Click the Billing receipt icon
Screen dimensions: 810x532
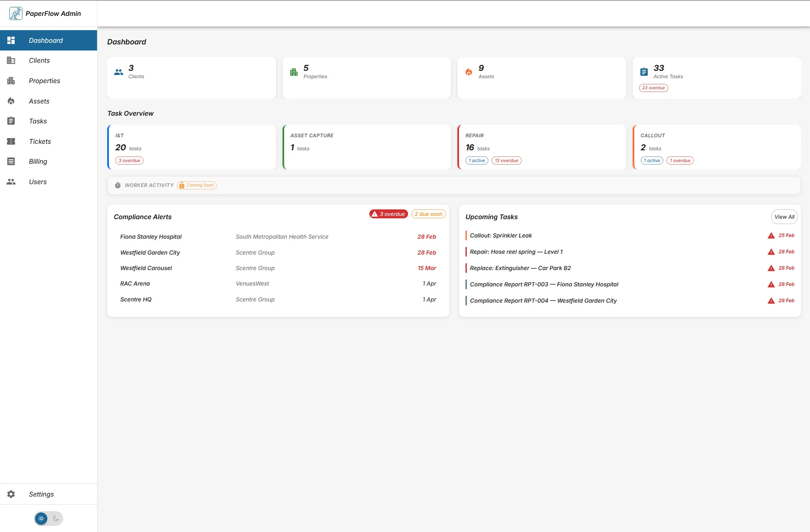coord(11,161)
